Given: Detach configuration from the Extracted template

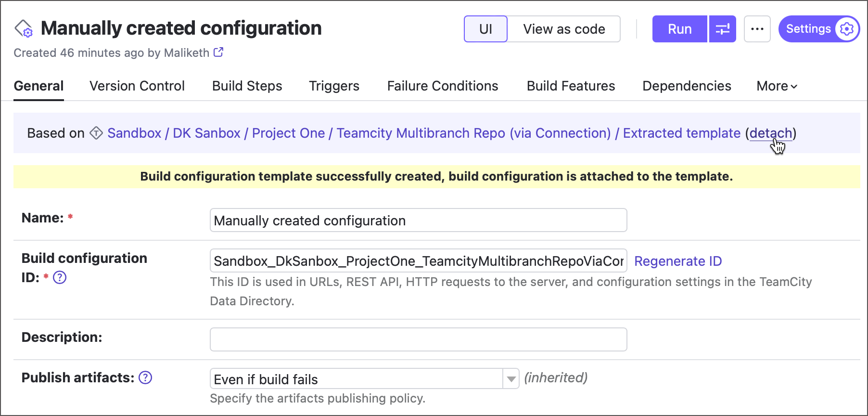Looking at the screenshot, I should [x=770, y=133].
